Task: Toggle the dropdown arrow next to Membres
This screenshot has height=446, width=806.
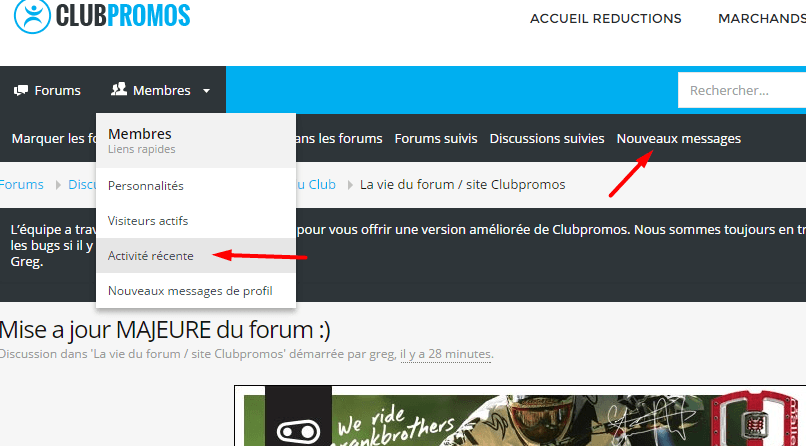Action: click(206, 91)
